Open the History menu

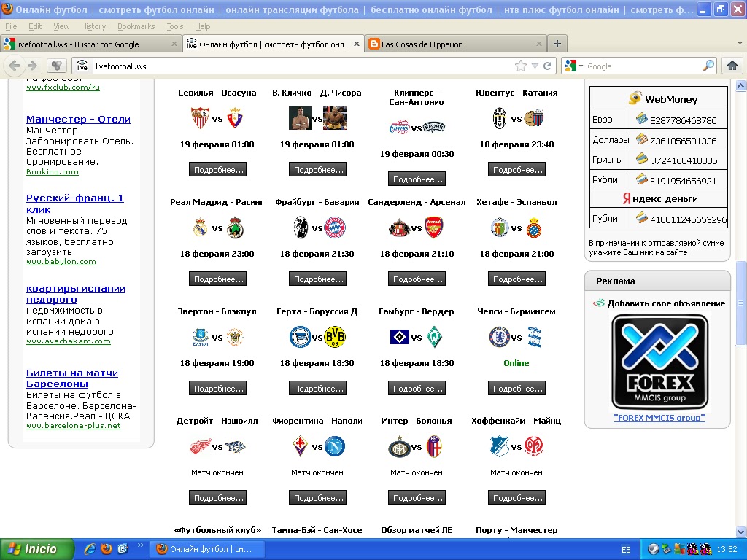[x=93, y=26]
